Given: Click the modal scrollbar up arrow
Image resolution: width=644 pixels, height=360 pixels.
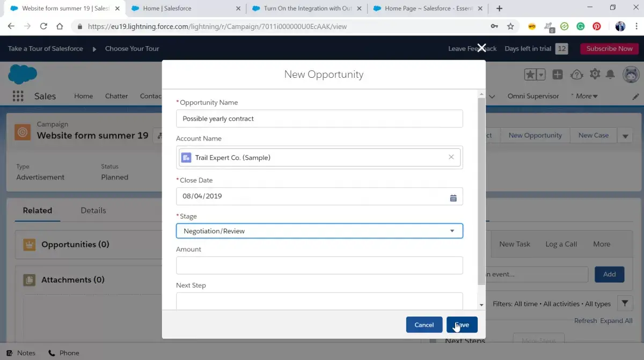Looking at the screenshot, I should (481, 94).
